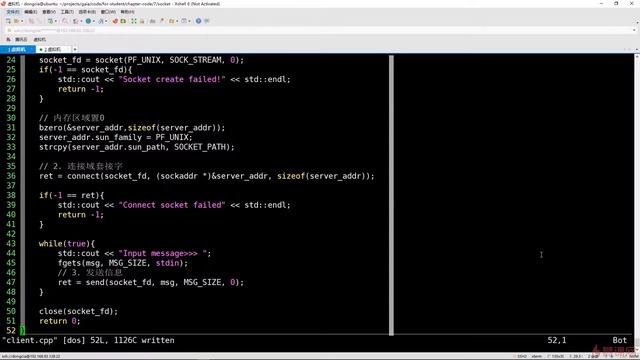
Task: Click the yellow folder toolbar icon
Action: [x=171, y=21]
